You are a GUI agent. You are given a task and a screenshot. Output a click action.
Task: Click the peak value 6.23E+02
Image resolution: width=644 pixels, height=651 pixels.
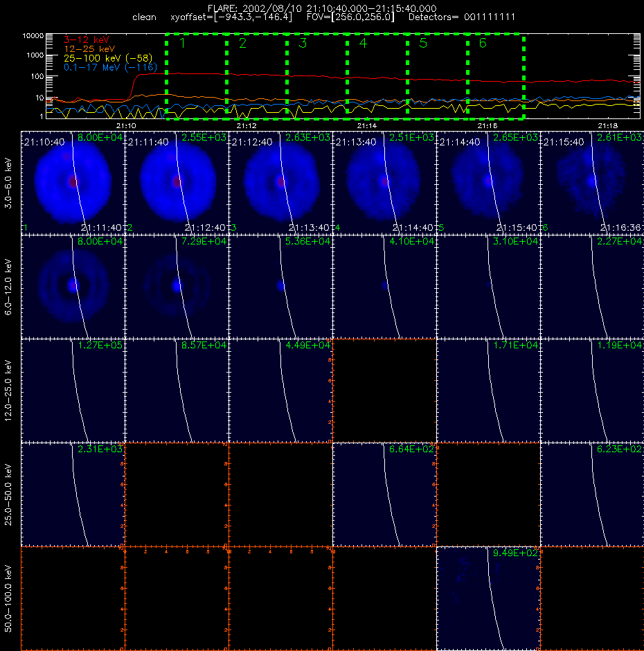tap(619, 449)
